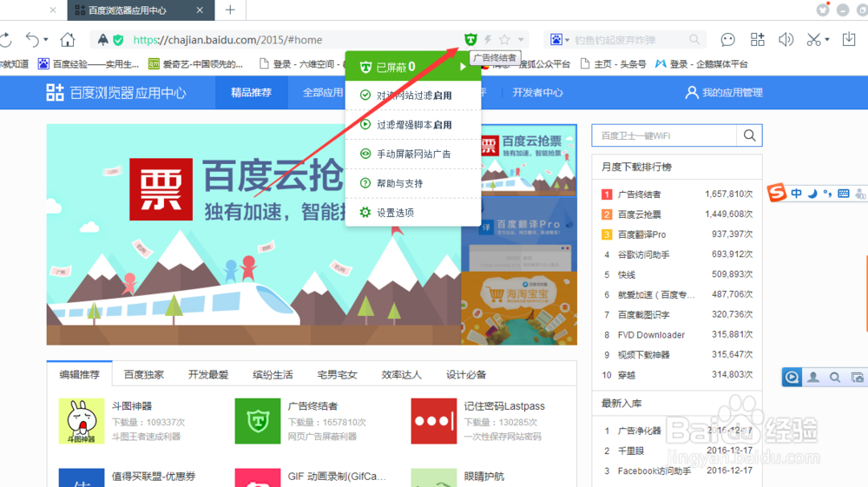Select the 效率达人 category tab
The image size is (868, 487).
pos(401,375)
